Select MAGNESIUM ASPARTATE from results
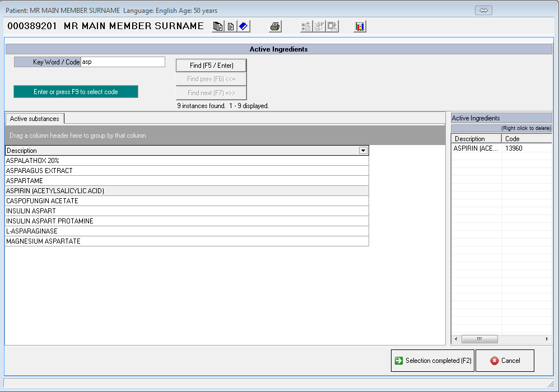Image resolution: width=559 pixels, height=392 pixels. pos(43,241)
